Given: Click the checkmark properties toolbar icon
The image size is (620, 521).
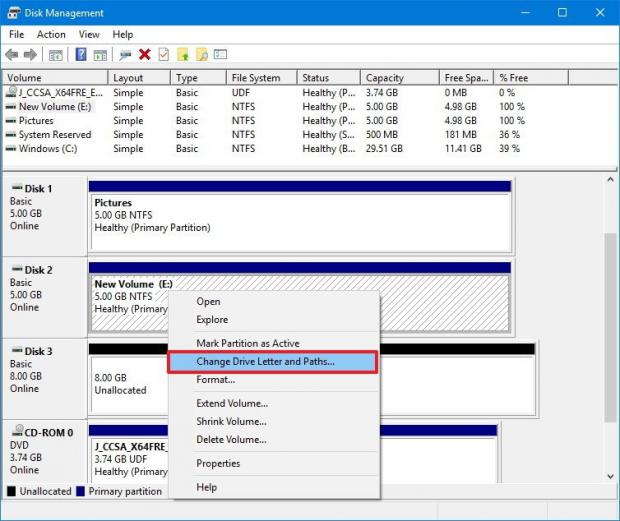Looking at the screenshot, I should point(164,55).
